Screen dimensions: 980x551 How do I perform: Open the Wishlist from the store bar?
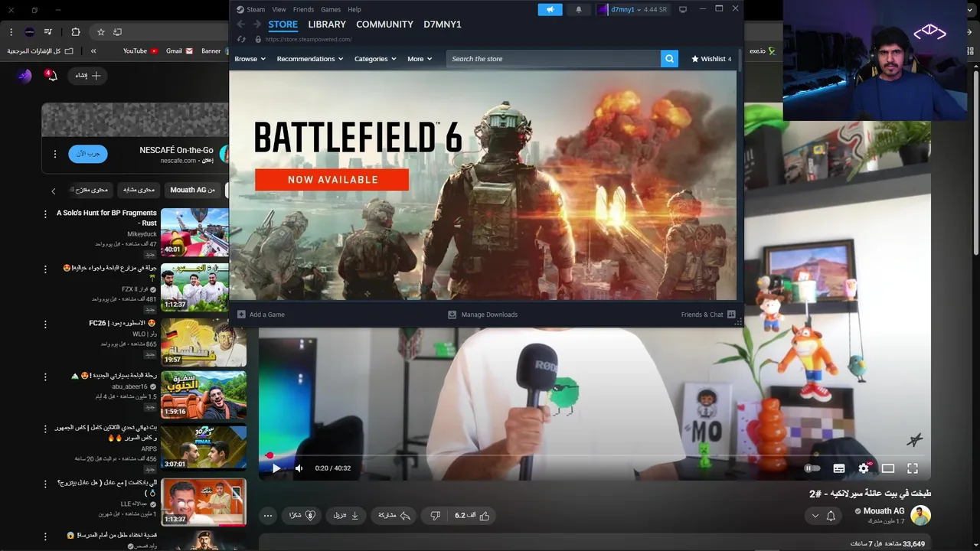(711, 59)
